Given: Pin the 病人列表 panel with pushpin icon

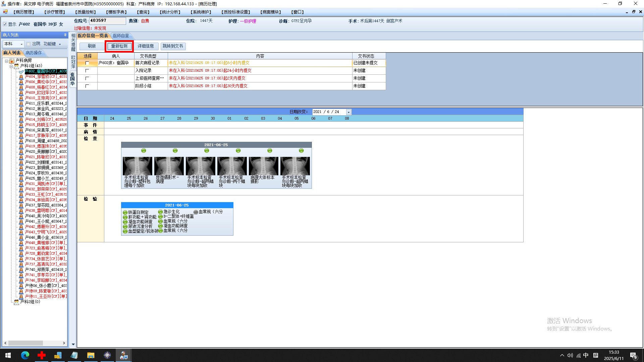Looking at the screenshot, I should coord(65,35).
